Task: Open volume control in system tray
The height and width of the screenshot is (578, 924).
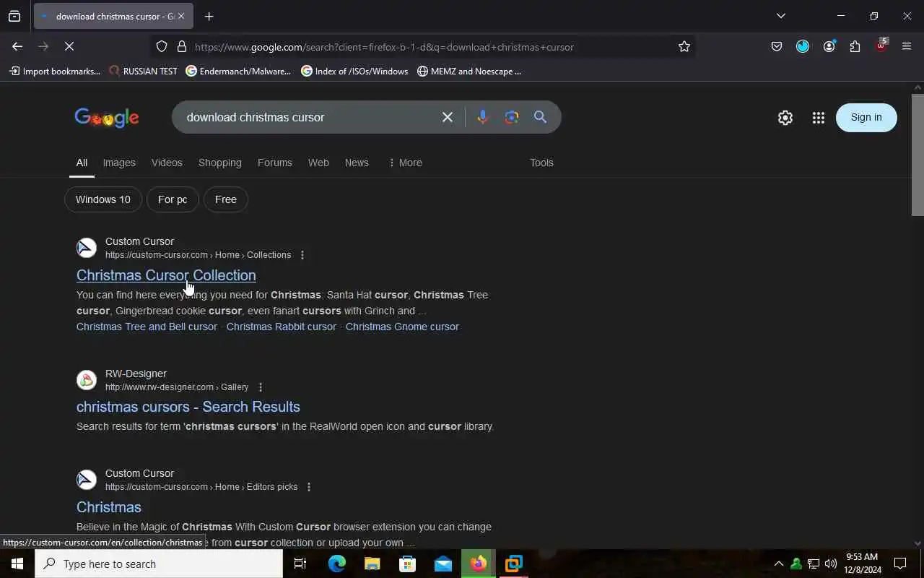Action: click(x=831, y=564)
